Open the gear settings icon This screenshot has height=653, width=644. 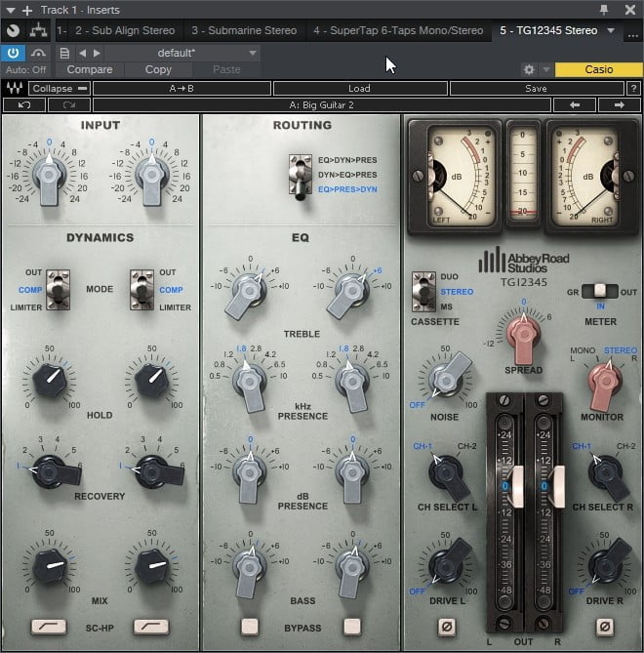529,69
